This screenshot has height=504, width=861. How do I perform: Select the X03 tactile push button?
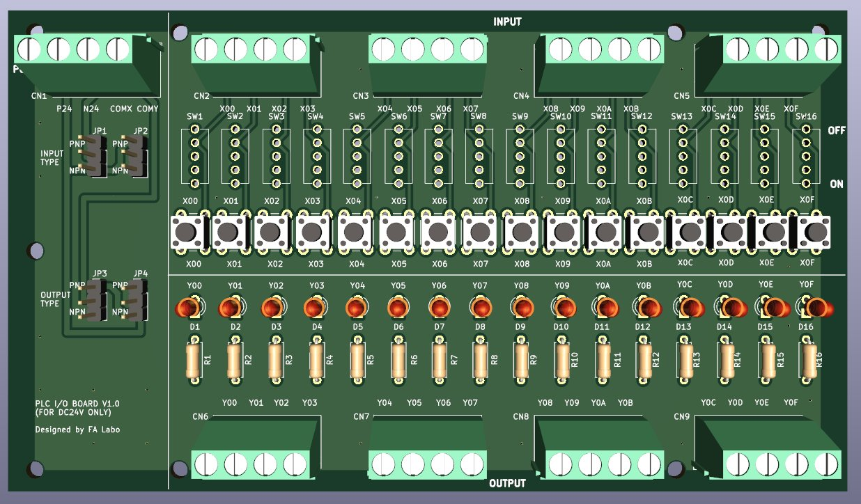[x=313, y=233]
